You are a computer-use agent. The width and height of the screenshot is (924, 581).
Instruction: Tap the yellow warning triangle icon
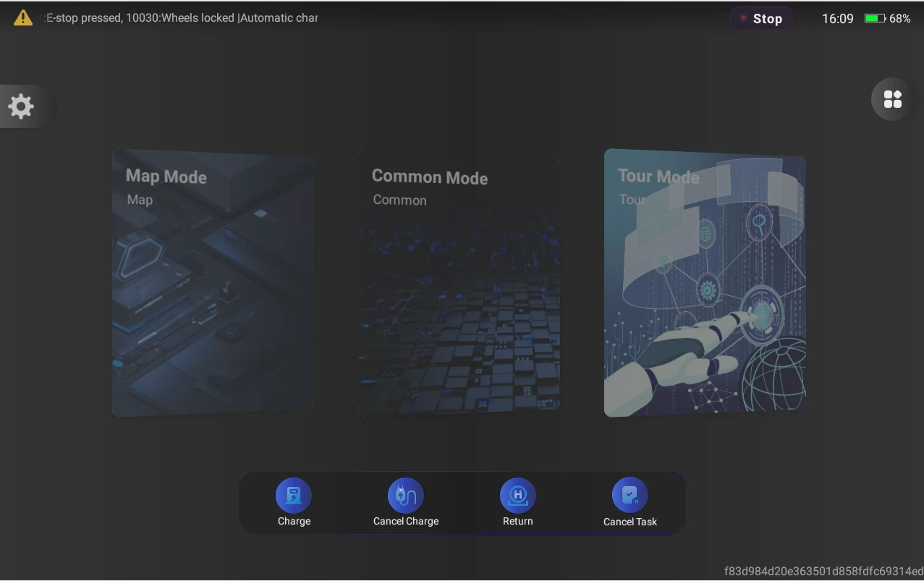pos(23,18)
